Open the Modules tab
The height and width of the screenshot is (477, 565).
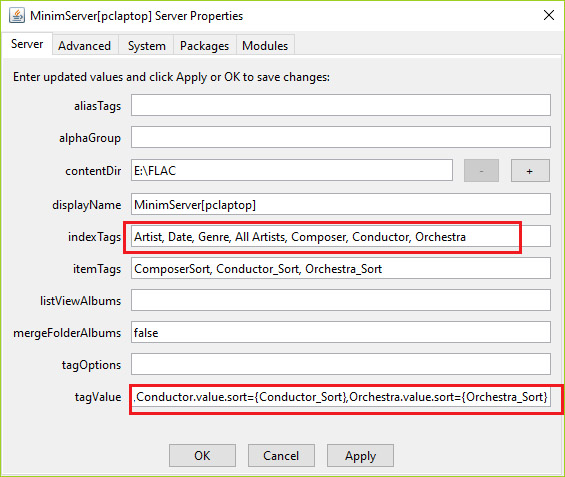[x=265, y=46]
